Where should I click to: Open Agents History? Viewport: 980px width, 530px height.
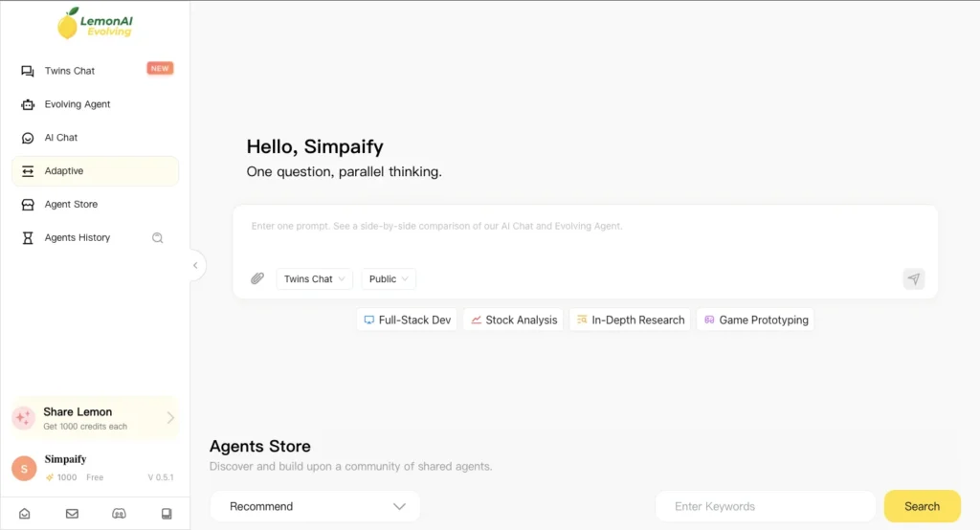click(77, 237)
